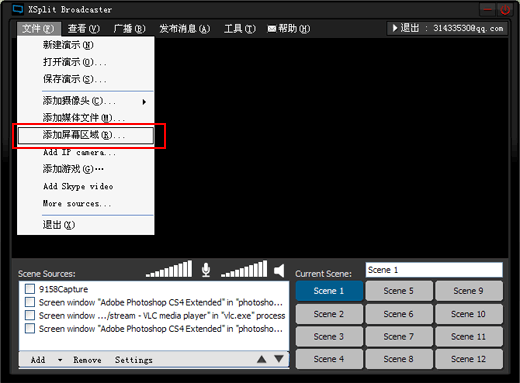
Task: Toggle the last Adobe Photoshop CS4 source checkbox
Action: tap(30, 328)
